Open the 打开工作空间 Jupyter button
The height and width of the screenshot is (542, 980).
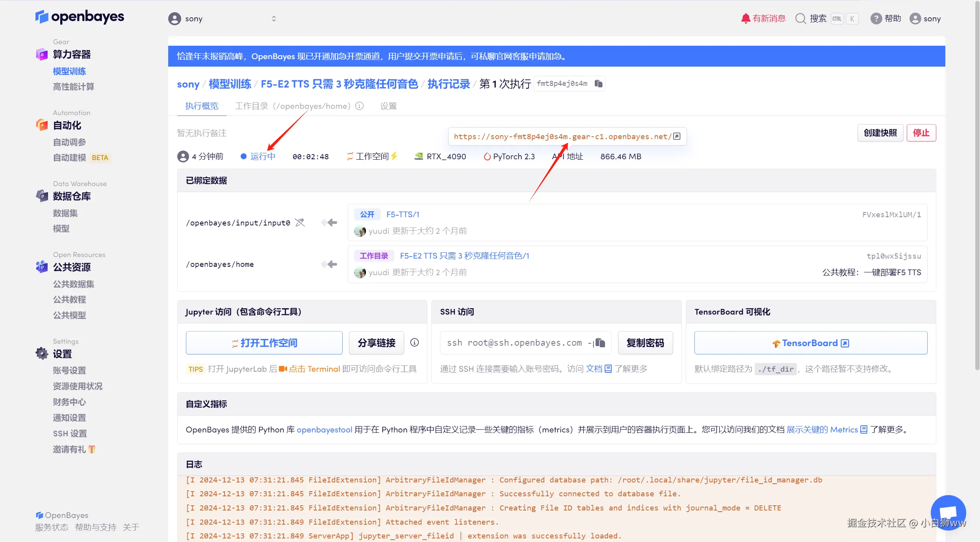pyautogui.click(x=264, y=343)
